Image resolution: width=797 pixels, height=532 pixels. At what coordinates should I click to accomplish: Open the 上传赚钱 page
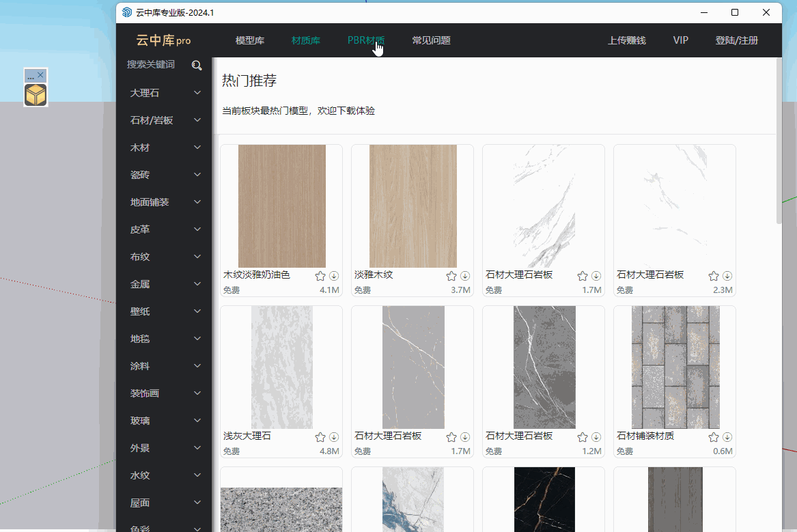[x=626, y=40]
